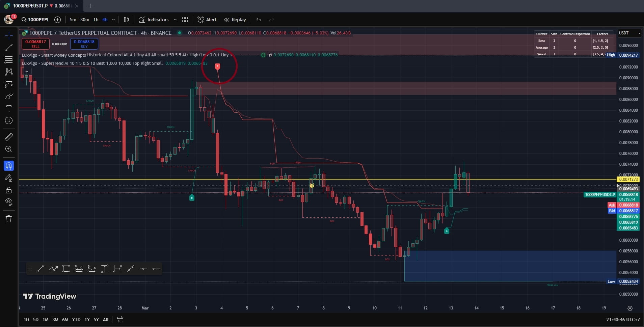Open symbol search for 1000PEPE
This screenshot has height=327, width=644.
pyautogui.click(x=35, y=20)
